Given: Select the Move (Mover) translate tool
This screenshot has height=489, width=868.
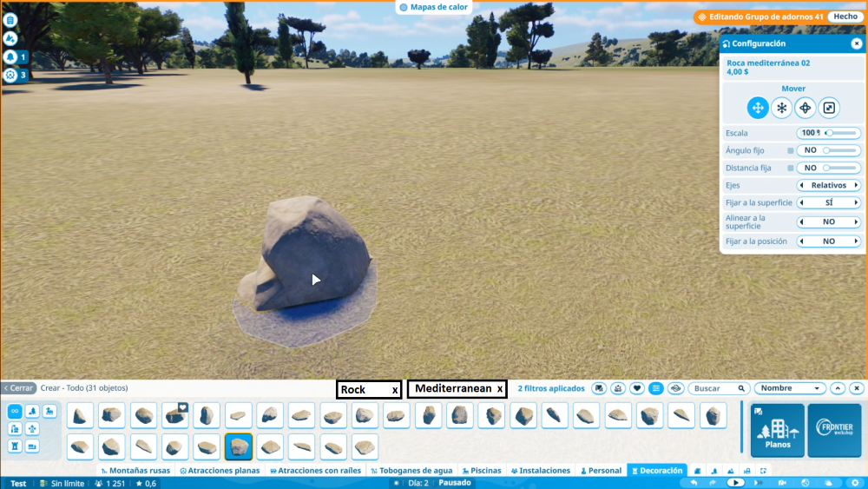Looking at the screenshot, I should point(757,108).
